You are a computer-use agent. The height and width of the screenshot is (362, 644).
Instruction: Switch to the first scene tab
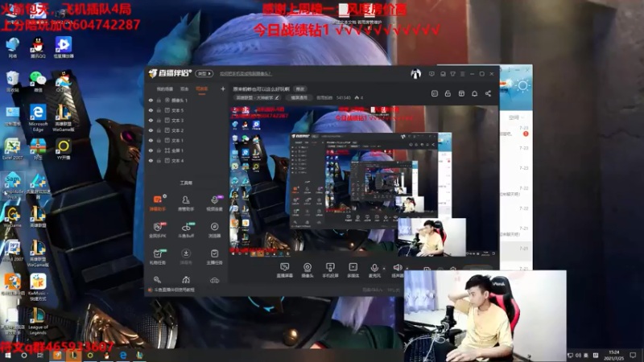click(x=165, y=89)
